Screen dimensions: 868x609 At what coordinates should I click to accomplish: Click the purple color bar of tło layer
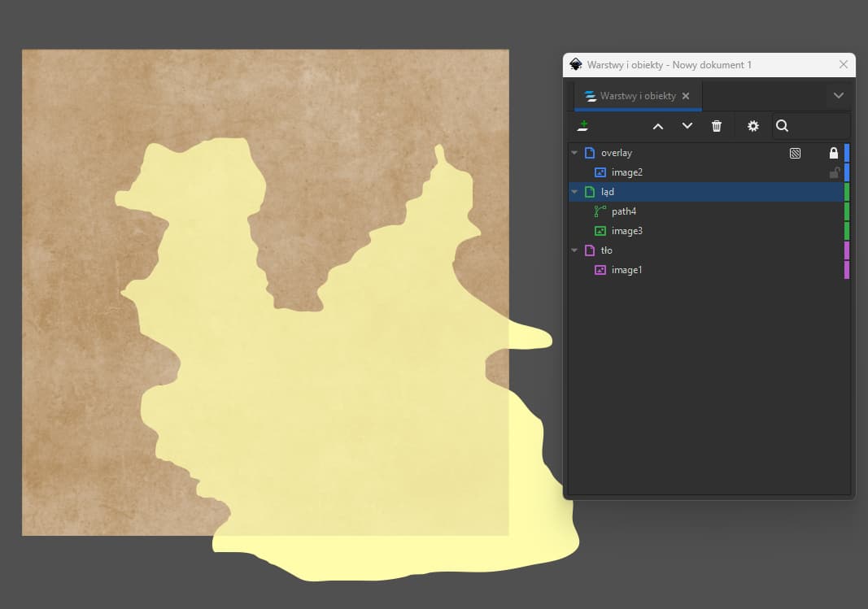coord(847,250)
